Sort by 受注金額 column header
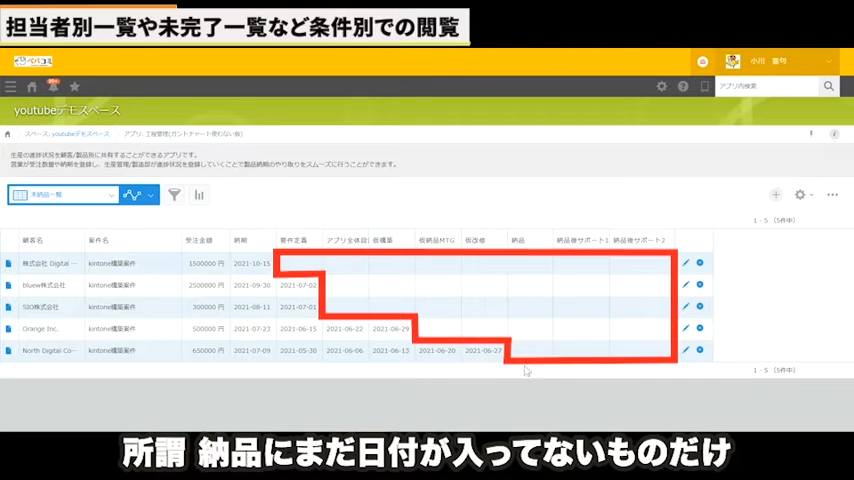The height and width of the screenshot is (480, 854). click(199, 240)
